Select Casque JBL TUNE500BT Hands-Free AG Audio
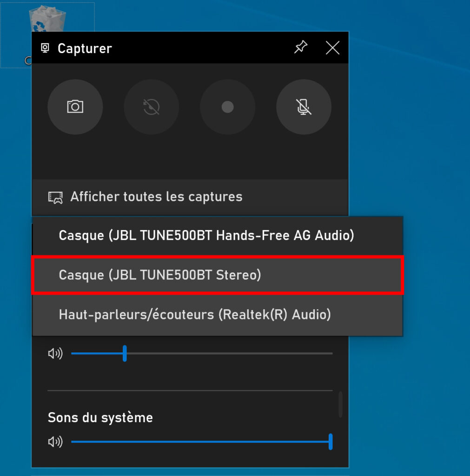470x476 pixels. pyautogui.click(x=218, y=236)
